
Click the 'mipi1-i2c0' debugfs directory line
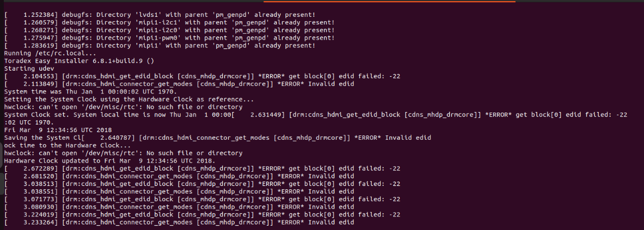click(x=169, y=30)
